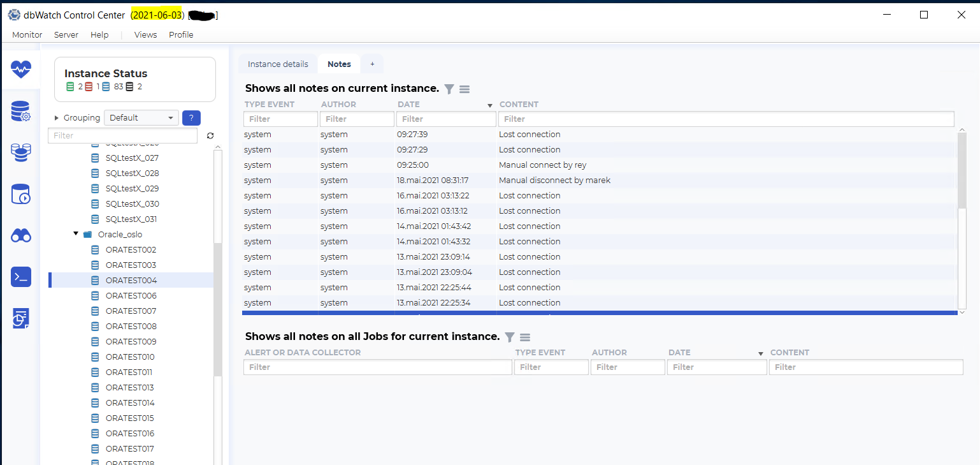Click 'Manual connect by rey' note
This screenshot has width=980, height=465.
click(x=542, y=165)
